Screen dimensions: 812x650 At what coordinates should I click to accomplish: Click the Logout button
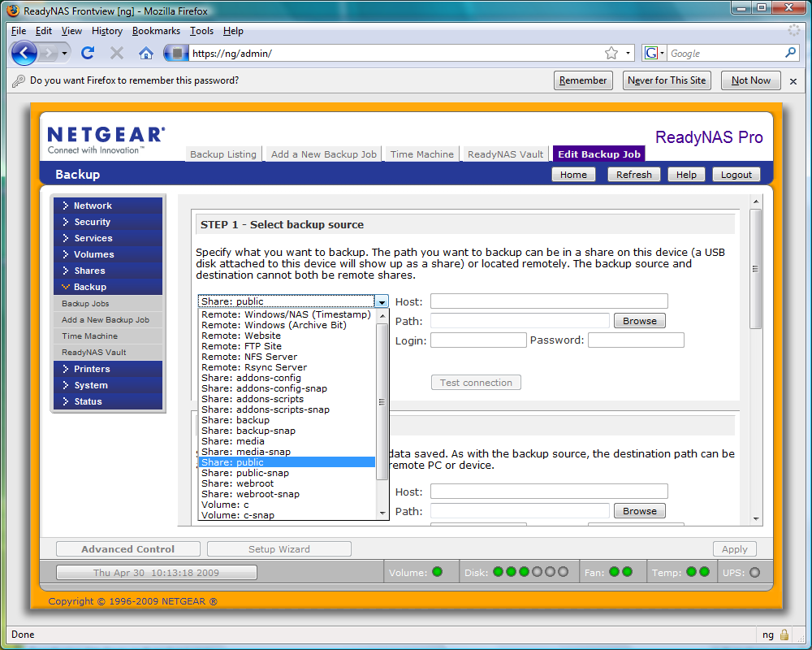click(x=736, y=175)
